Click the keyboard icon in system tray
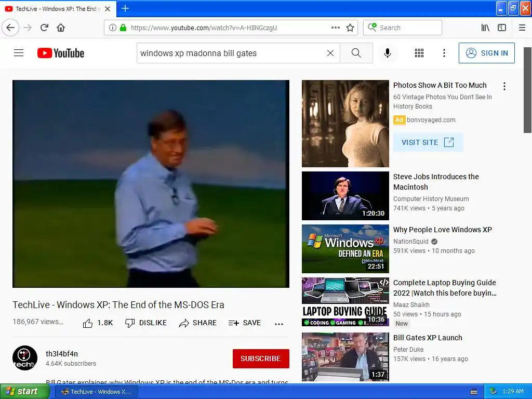Image resolution: width=532 pixels, height=399 pixels. coord(474,392)
